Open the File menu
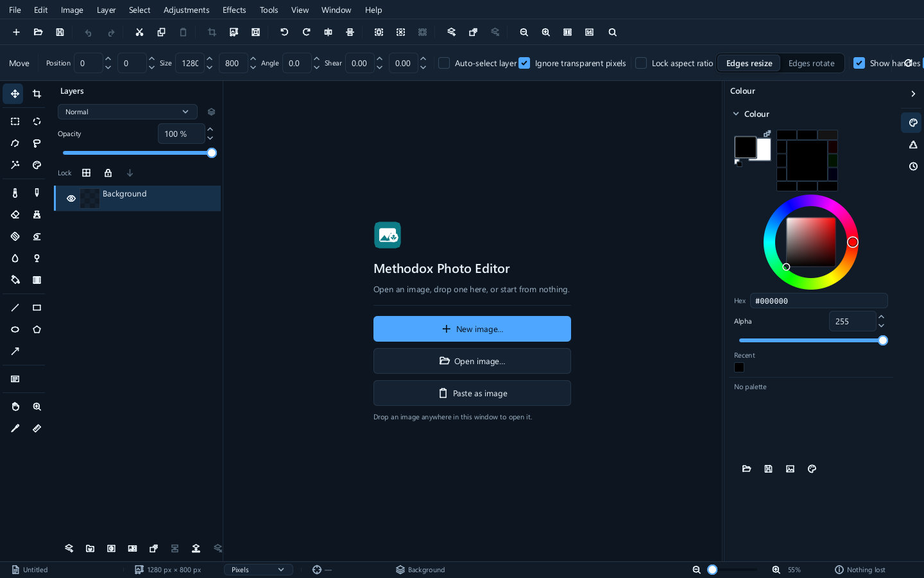 [15, 10]
